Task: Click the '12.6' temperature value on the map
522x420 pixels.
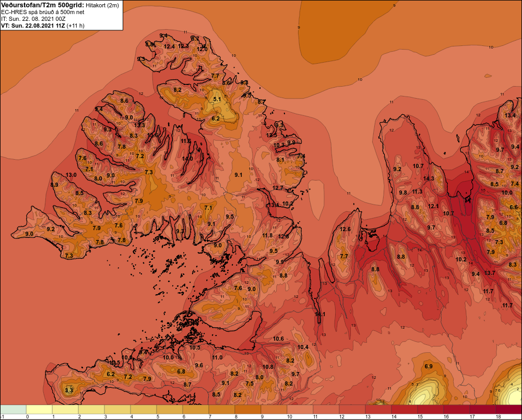Action: [x=345, y=229]
